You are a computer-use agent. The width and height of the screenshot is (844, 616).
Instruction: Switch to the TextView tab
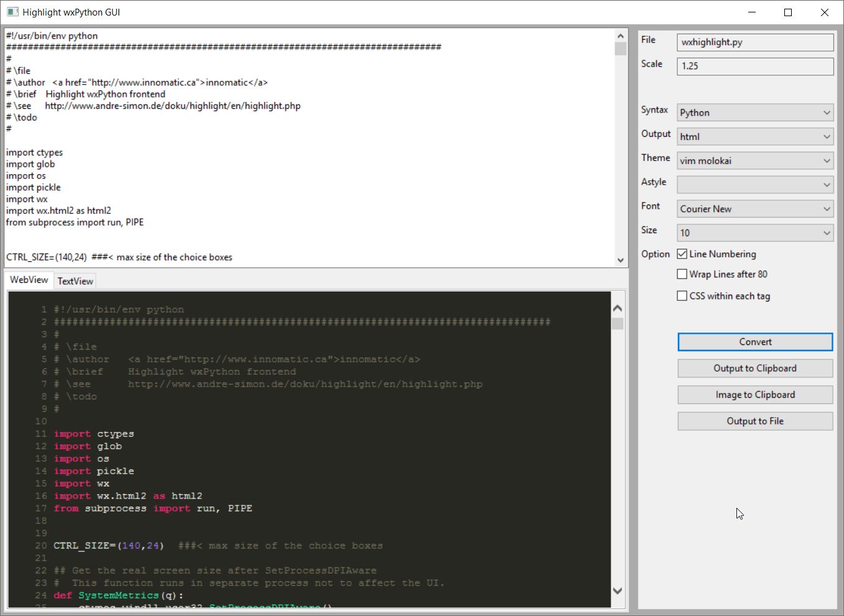point(74,280)
